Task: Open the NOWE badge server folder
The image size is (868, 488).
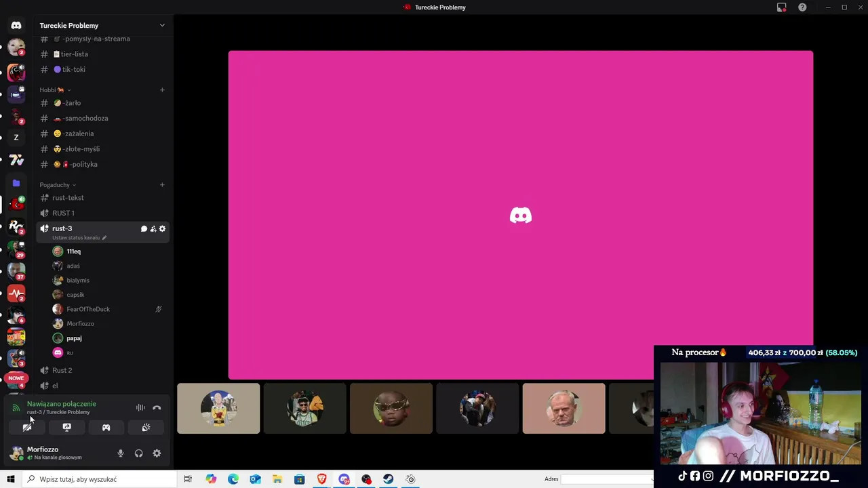Action: (16, 380)
